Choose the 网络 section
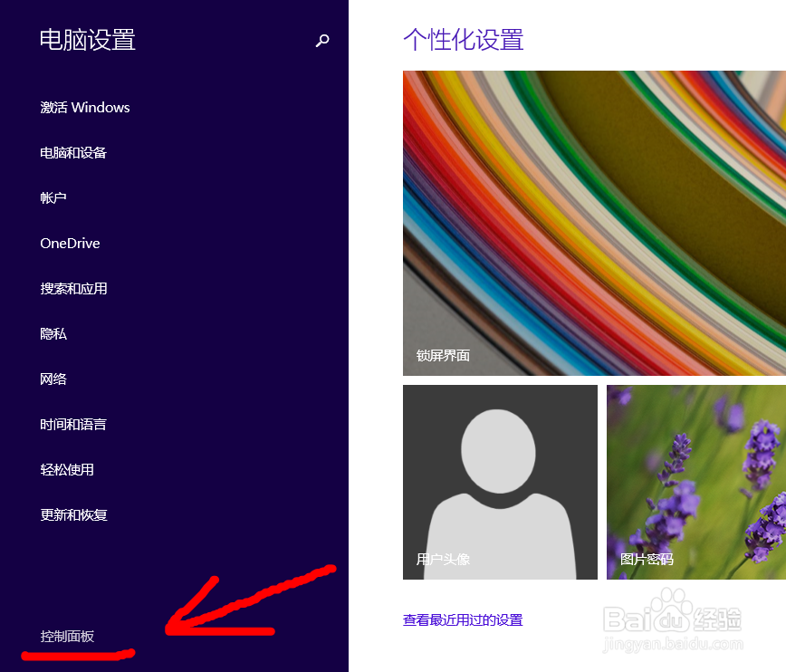Viewport: 786px width, 672px height. click(53, 379)
